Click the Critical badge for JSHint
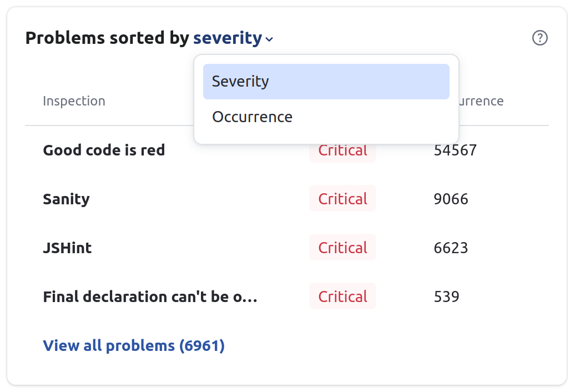Viewport: 575px width, 392px height. tap(342, 247)
